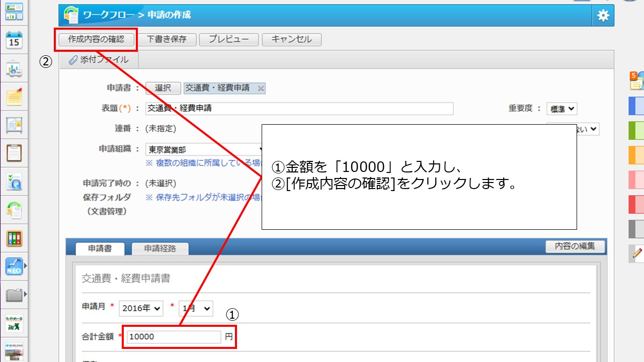644x362 pixels.
Task: Remove selected 交通費・経費申請 form with x
Action: 261,88
